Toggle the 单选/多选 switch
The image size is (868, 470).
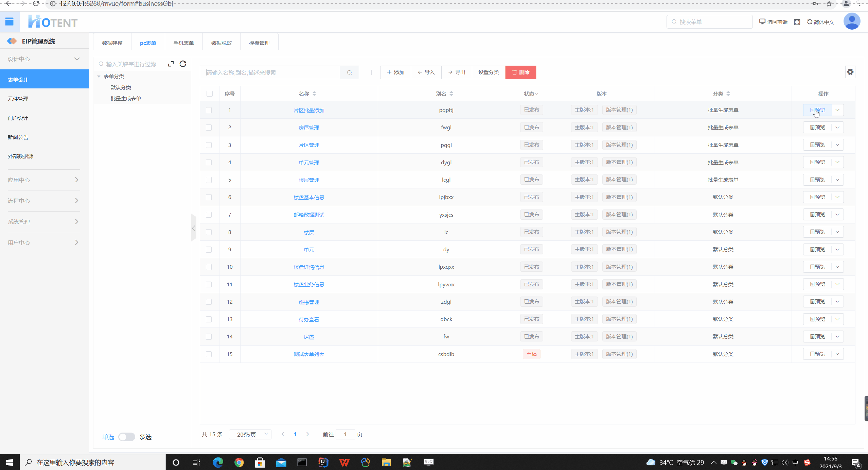(x=126, y=437)
